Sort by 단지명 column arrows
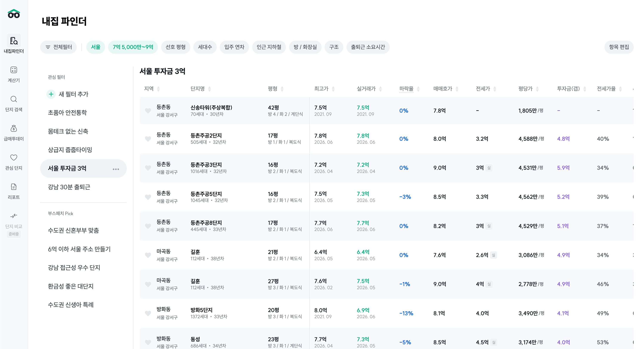644x349 pixels. click(209, 89)
